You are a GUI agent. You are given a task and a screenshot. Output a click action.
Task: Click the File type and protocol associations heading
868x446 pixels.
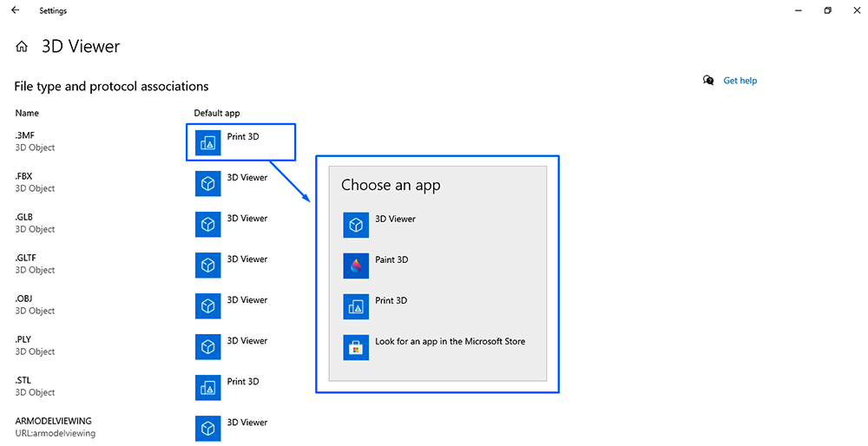pos(111,86)
